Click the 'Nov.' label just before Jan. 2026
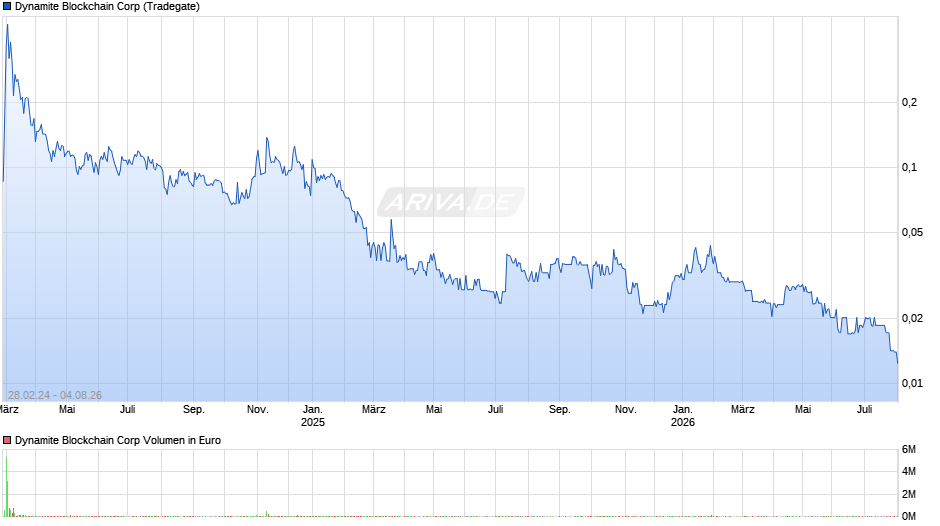This screenshot has height=526, width=940. [625, 410]
